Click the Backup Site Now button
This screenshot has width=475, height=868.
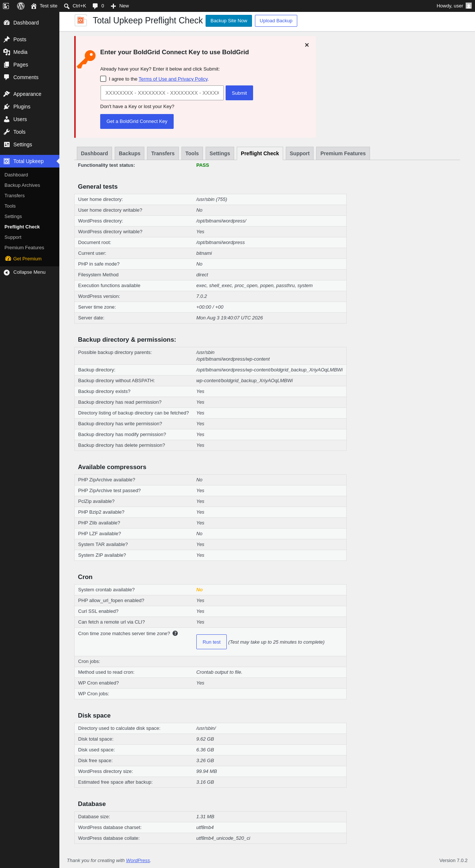point(229,21)
